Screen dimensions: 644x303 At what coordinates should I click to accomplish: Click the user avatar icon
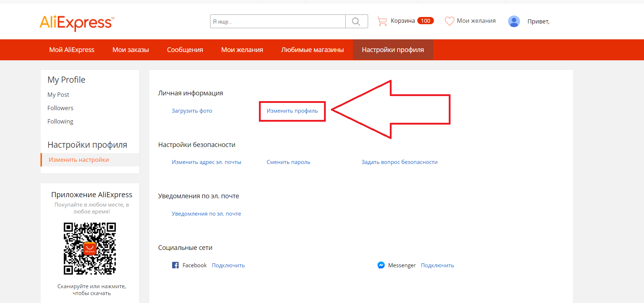(514, 21)
